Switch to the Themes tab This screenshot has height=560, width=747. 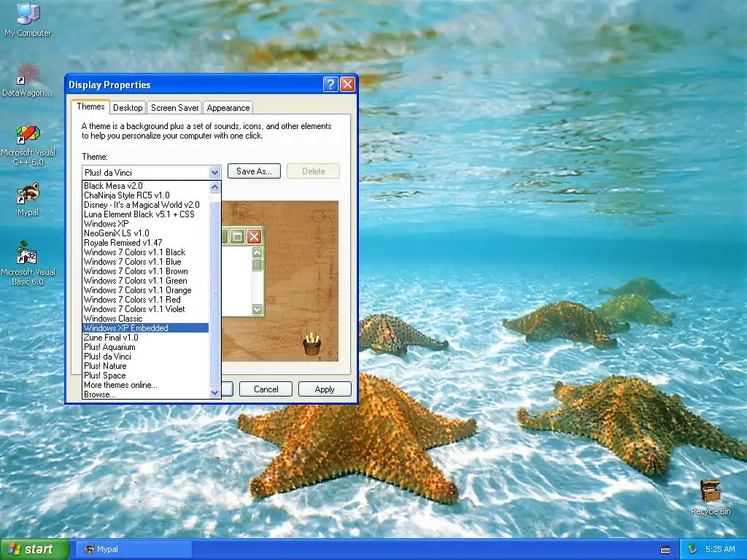point(90,106)
